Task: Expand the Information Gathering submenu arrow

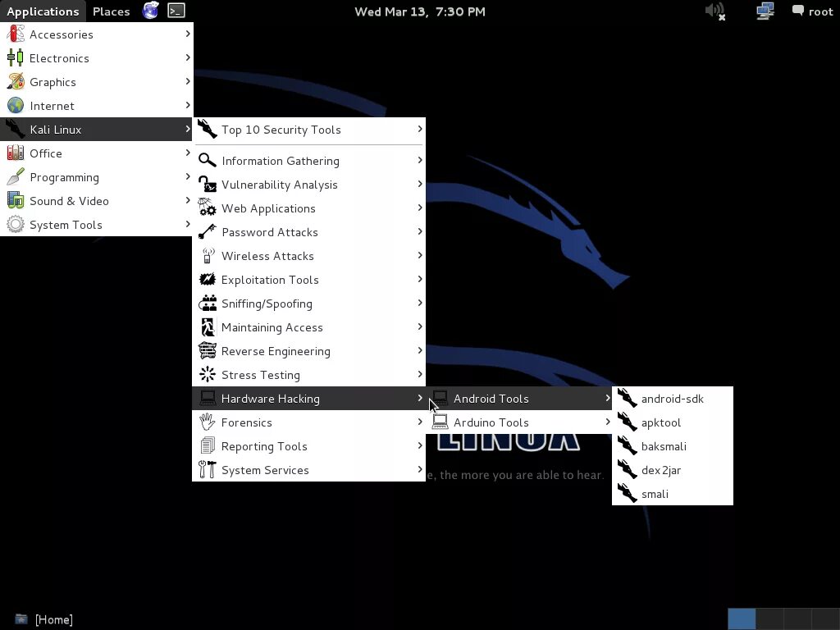Action: (x=420, y=160)
